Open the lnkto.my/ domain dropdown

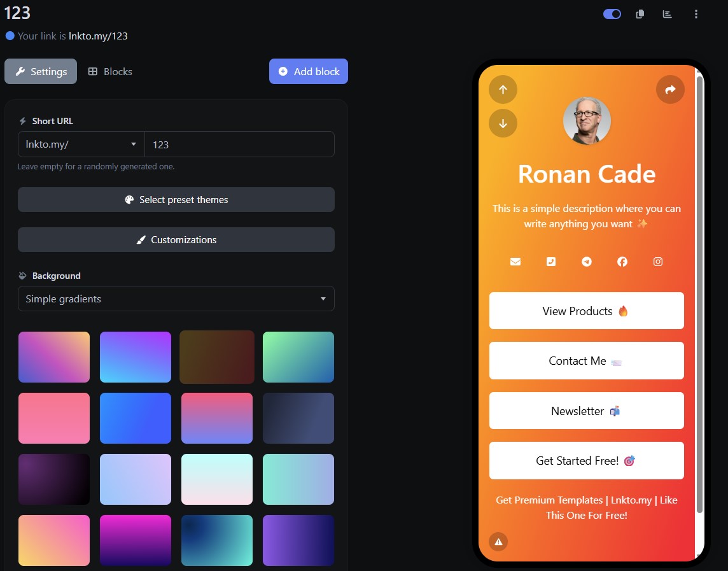(x=81, y=144)
